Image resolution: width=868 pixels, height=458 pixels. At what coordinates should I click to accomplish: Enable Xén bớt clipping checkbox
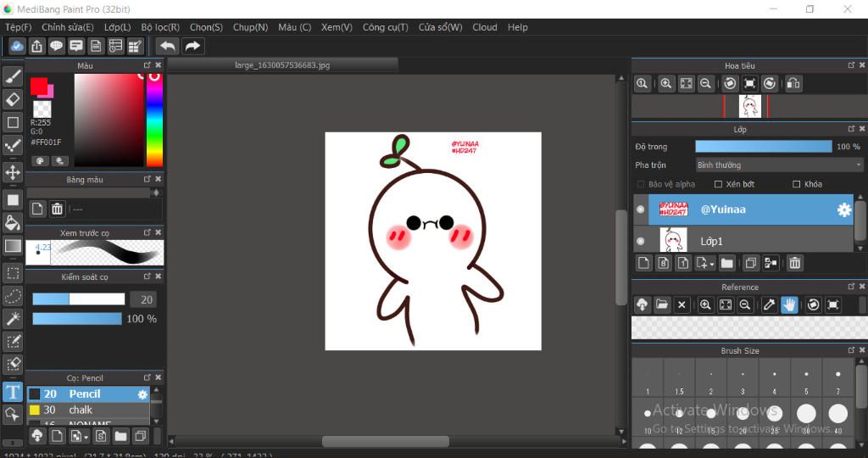[718, 184]
